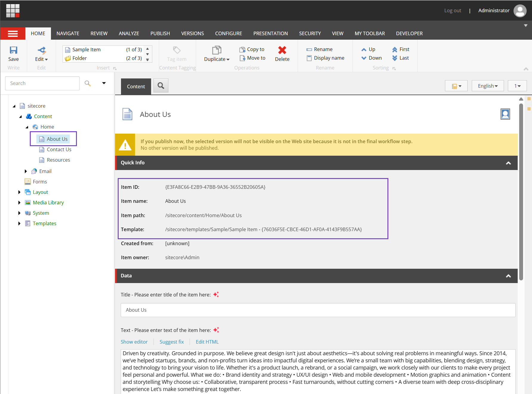Switch to the DEVELOPER ribbon tab
This screenshot has width=532, height=394.
pyautogui.click(x=409, y=34)
